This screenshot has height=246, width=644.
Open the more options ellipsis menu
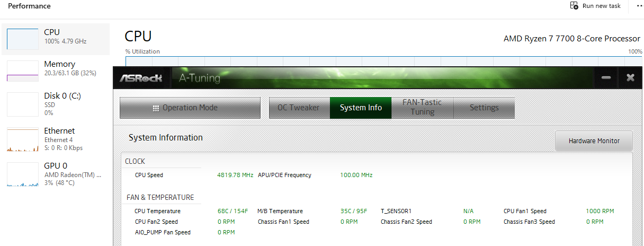tap(640, 6)
